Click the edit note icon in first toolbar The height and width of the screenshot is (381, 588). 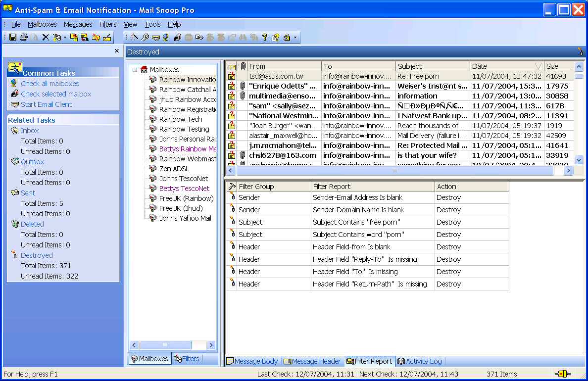pos(107,37)
